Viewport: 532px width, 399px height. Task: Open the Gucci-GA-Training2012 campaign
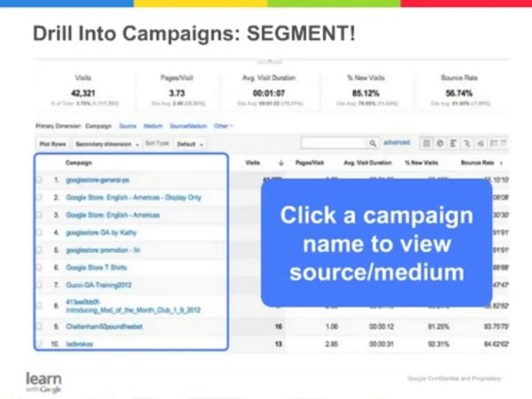tap(99, 285)
